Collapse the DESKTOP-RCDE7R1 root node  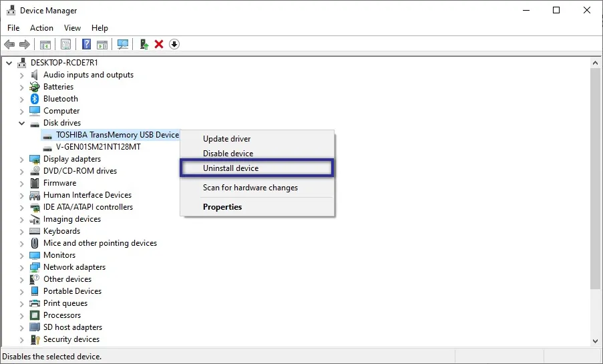(x=9, y=63)
